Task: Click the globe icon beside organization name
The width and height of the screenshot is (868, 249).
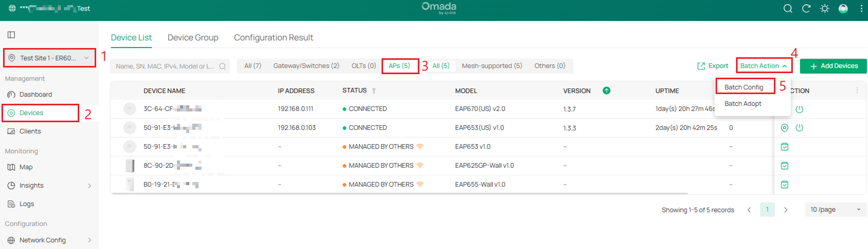Action: [x=12, y=8]
